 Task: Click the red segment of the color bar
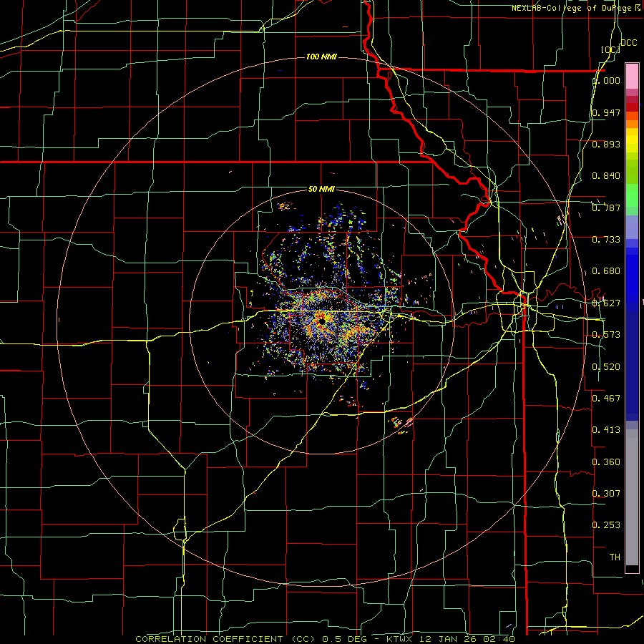point(632,107)
